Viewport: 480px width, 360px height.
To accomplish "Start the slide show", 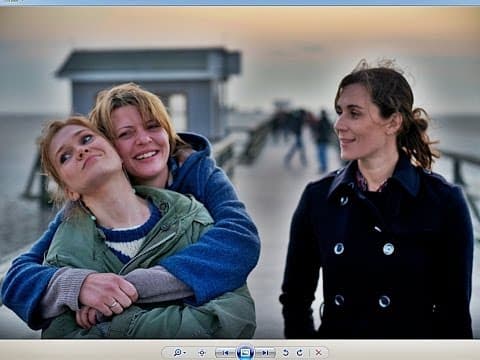I will [x=245, y=352].
